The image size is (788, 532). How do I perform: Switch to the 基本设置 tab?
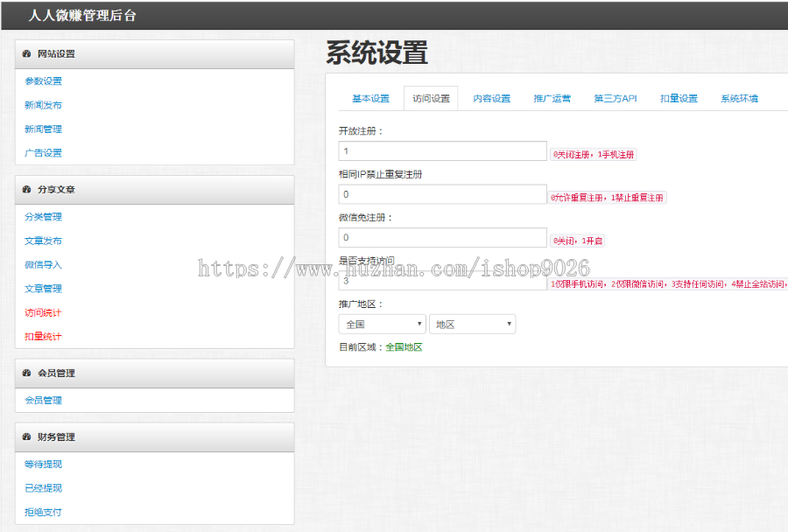click(373, 99)
